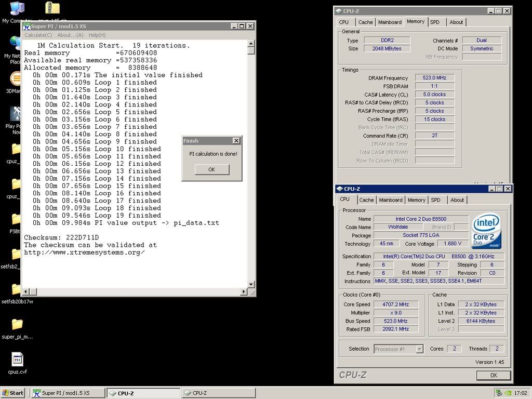
Task: Expand the Processor #1 selection dropdown
Action: pos(420,349)
